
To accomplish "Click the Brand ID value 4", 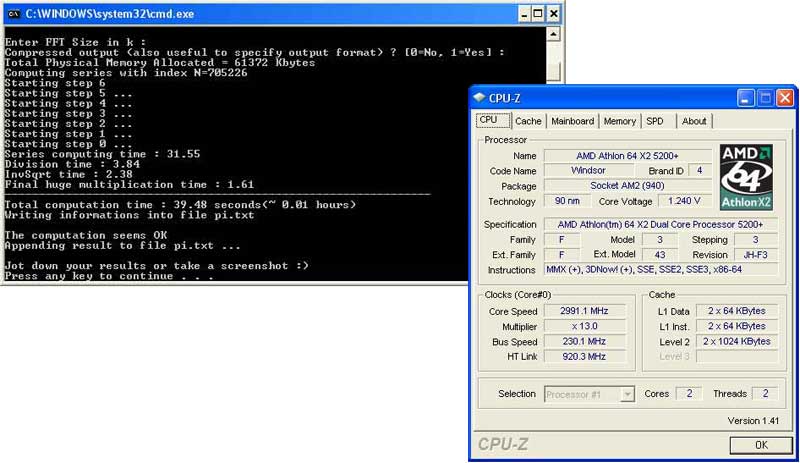I will (699, 170).
